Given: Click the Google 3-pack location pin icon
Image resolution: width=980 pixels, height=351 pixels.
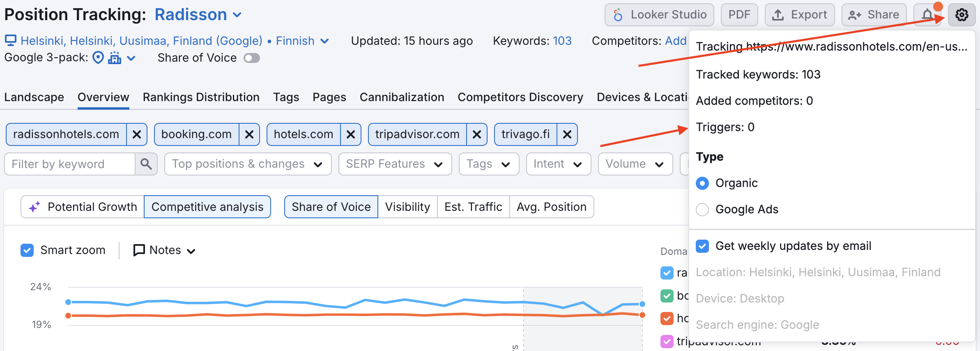Looking at the screenshot, I should coord(98,58).
